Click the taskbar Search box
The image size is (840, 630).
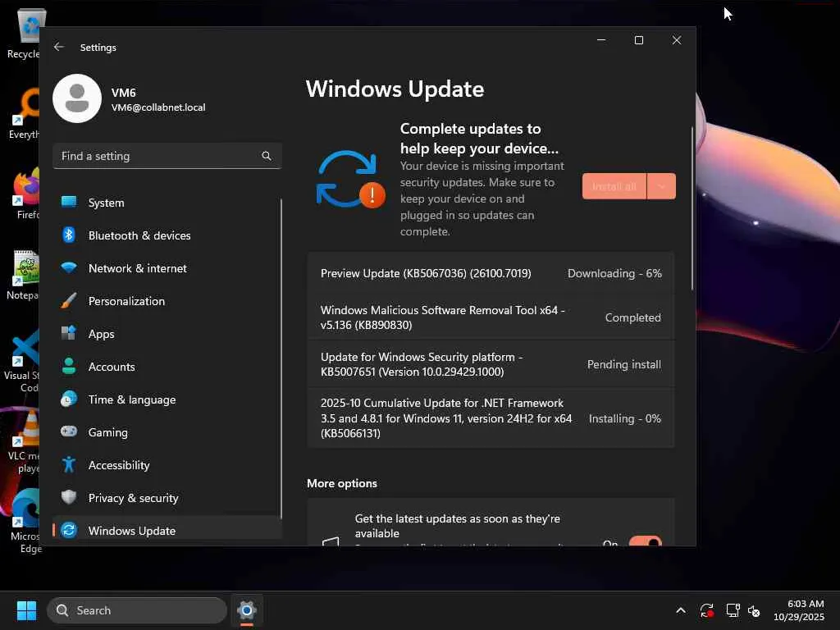pyautogui.click(x=137, y=610)
